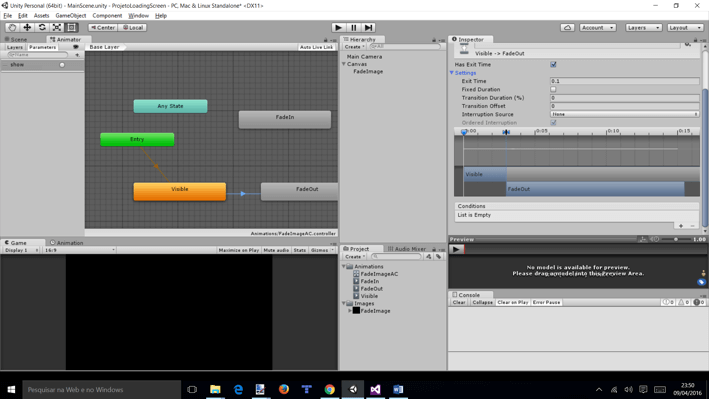The width and height of the screenshot is (709, 399).
Task: Click the Step frame button
Action: coord(369,28)
